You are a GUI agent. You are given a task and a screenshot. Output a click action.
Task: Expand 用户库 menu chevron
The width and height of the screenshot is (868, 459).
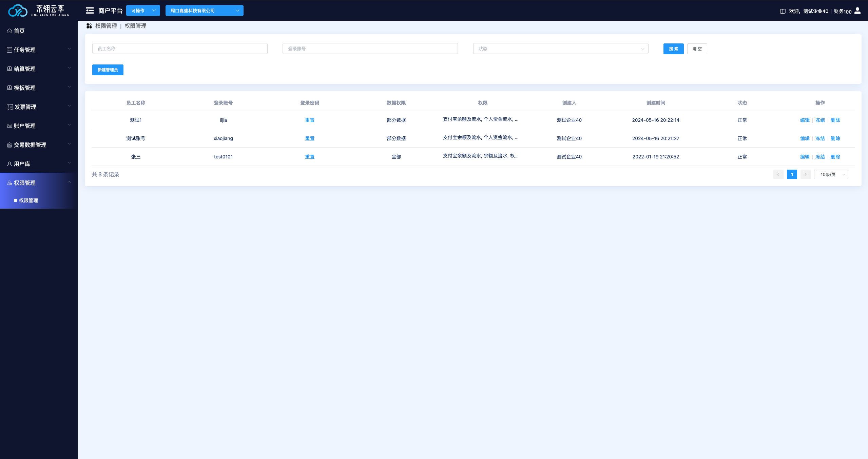coord(69,163)
